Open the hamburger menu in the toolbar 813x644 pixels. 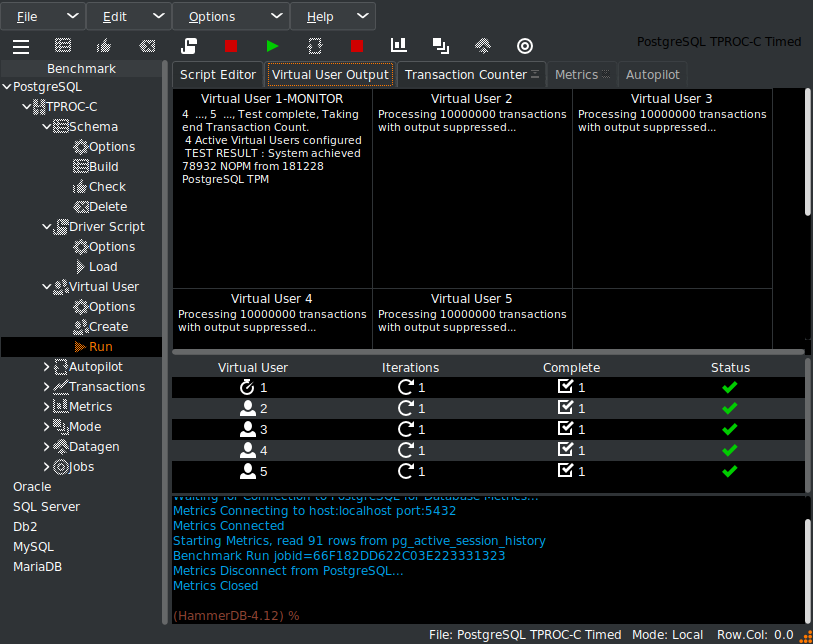[21, 47]
